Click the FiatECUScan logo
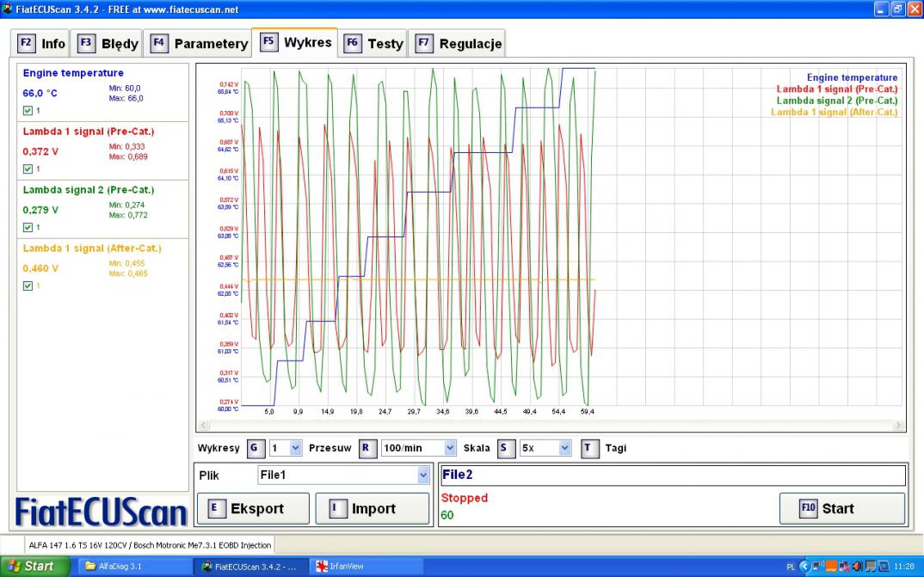The image size is (924, 577). point(102,511)
